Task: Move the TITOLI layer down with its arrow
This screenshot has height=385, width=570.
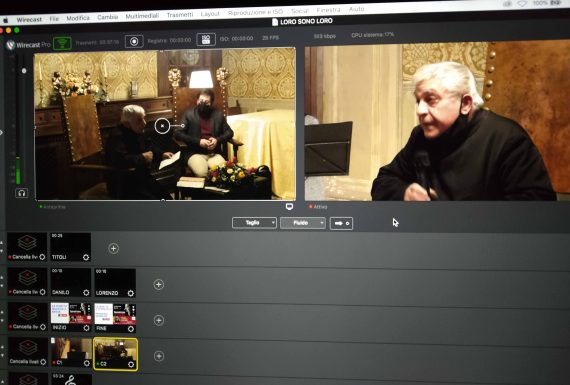Action: [x=2, y=251]
